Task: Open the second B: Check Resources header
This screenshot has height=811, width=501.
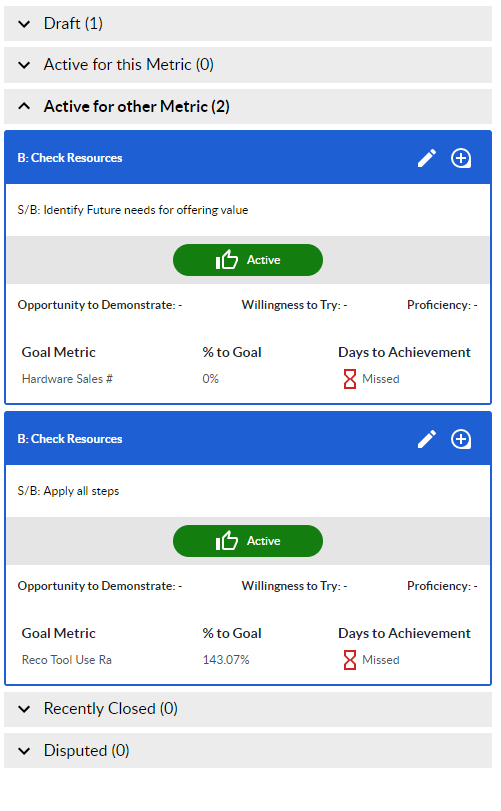Action: click(x=70, y=439)
